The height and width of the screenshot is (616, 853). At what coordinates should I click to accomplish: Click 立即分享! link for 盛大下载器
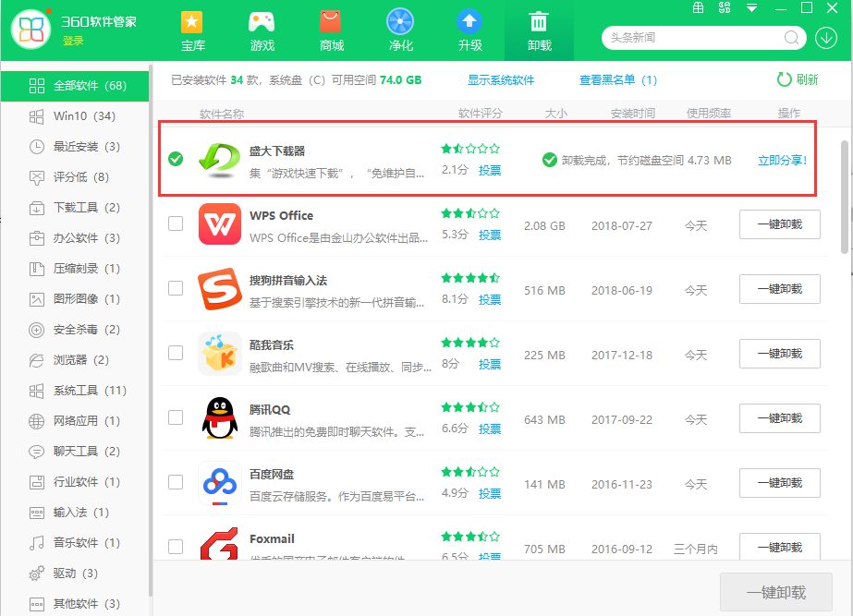click(782, 161)
